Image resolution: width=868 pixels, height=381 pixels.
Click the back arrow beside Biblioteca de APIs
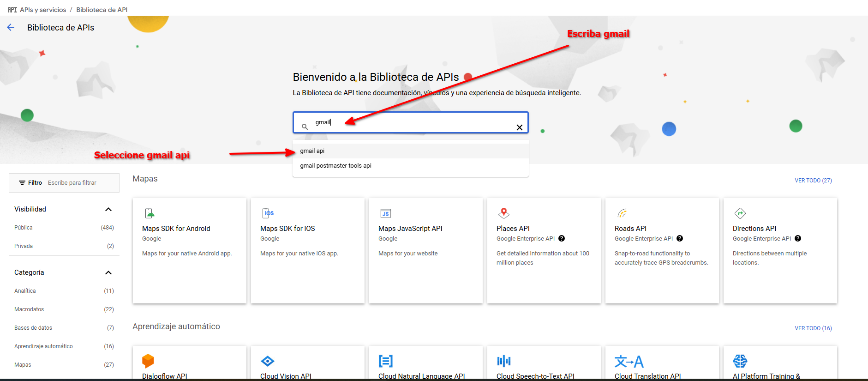click(11, 28)
